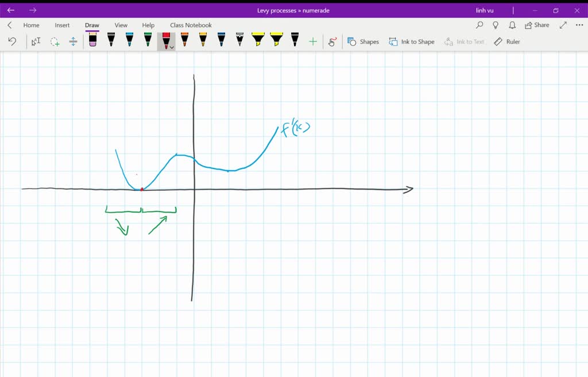The image size is (588, 377).
Task: Select the Eraser tool
Action: coord(92,40)
